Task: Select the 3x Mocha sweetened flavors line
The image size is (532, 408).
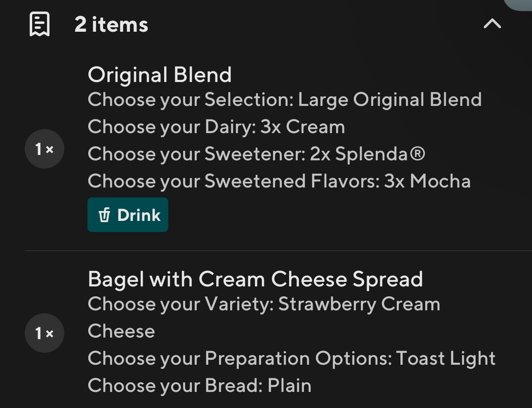Action: (279, 181)
